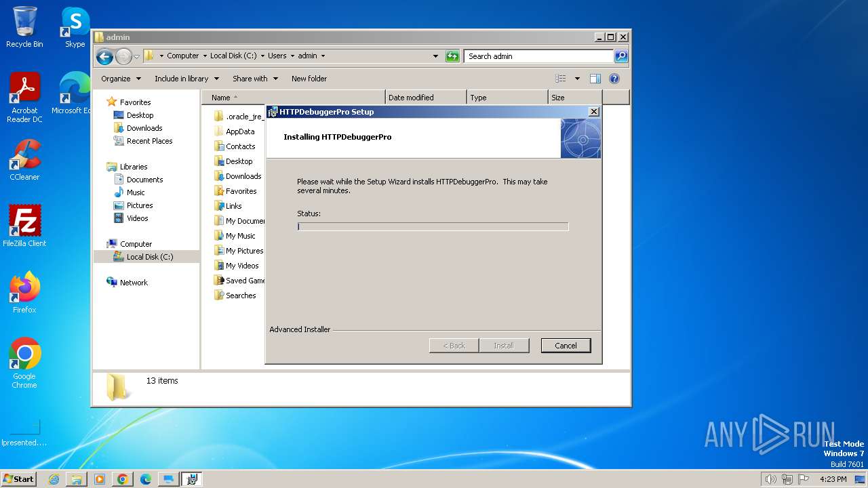Screen dimensions: 868x488
Task: Launch Firefox from the desktop
Action: 24,293
